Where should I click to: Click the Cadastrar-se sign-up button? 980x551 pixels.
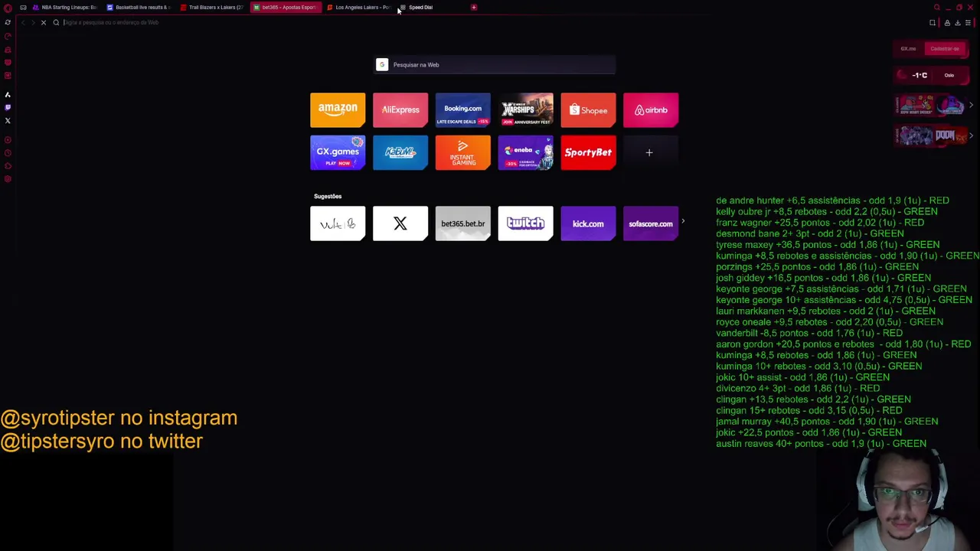click(x=945, y=48)
